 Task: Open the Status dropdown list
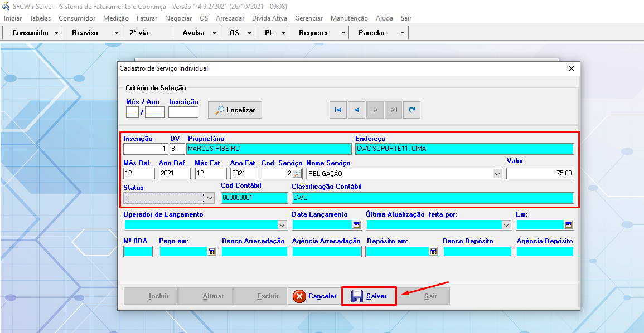(x=210, y=198)
